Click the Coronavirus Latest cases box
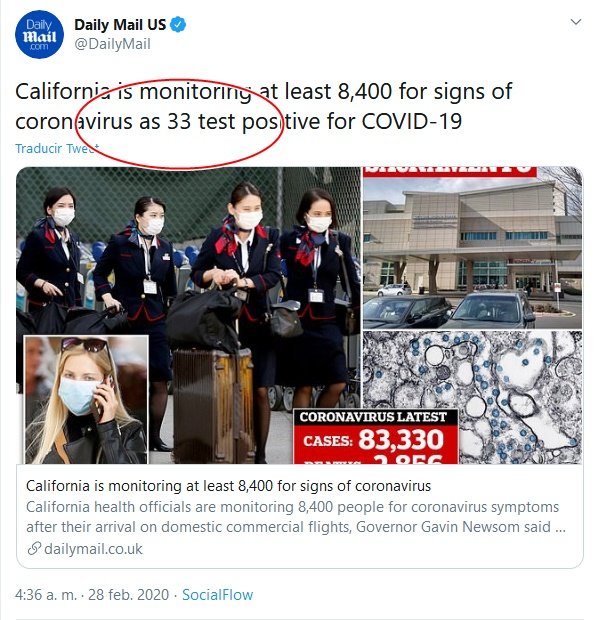Viewport: 598px width, 620px height. pos(376,437)
